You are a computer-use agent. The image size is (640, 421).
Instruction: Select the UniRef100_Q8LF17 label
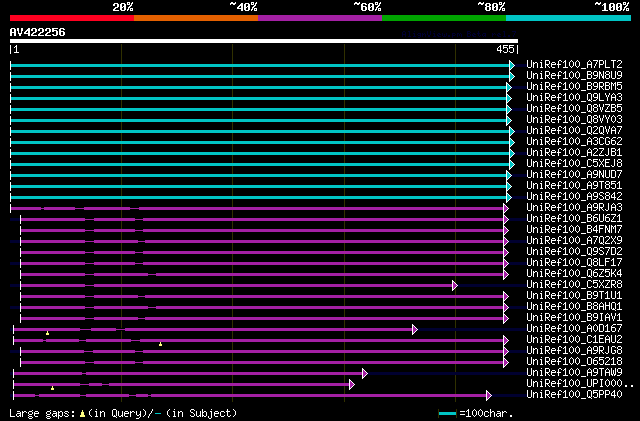pyautogui.click(x=574, y=263)
